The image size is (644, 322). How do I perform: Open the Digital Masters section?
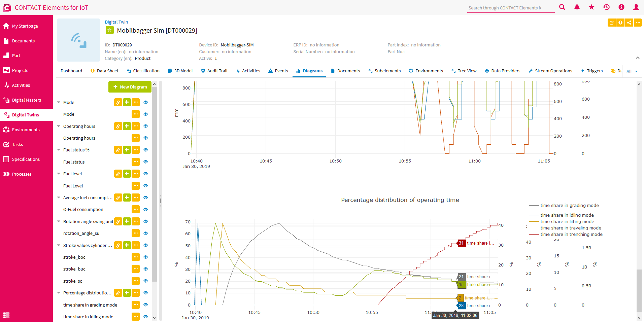coord(27,100)
